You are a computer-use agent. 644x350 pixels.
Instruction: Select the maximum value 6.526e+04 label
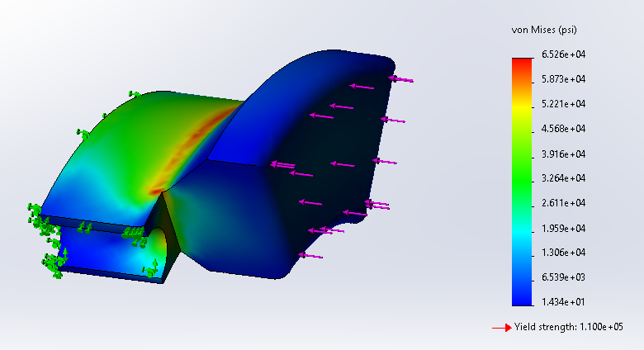click(x=563, y=54)
